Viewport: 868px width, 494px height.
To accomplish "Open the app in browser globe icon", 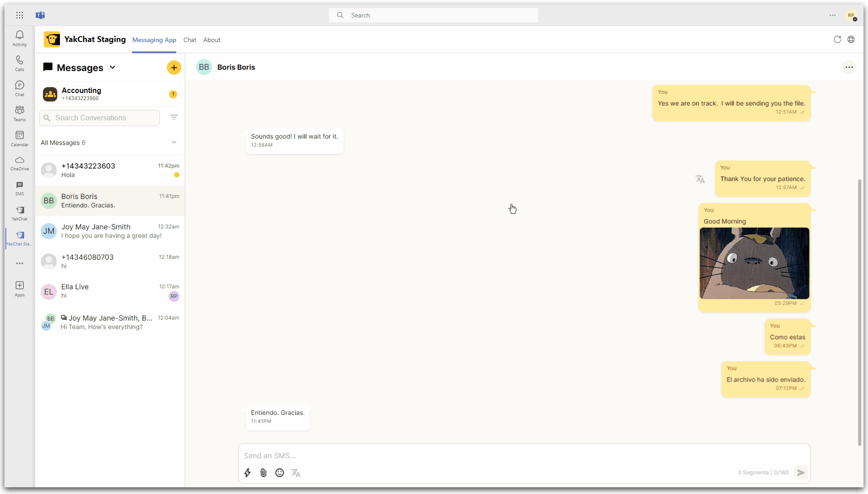I will tap(851, 39).
